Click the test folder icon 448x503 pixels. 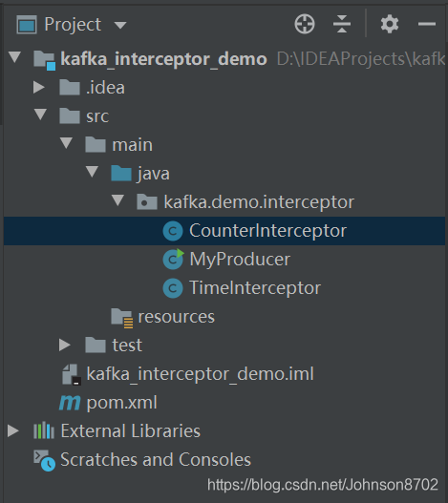(x=96, y=346)
